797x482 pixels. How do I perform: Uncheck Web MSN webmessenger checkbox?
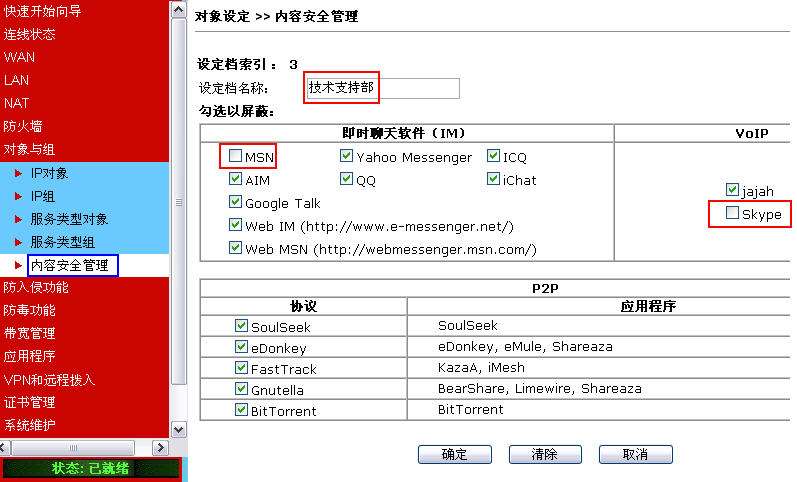pos(235,248)
